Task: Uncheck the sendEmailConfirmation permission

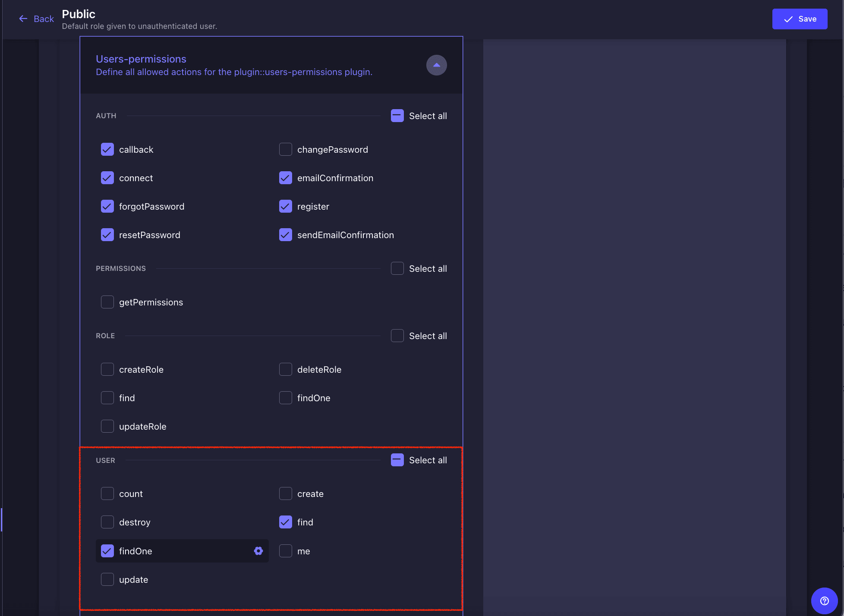Action: pos(285,235)
